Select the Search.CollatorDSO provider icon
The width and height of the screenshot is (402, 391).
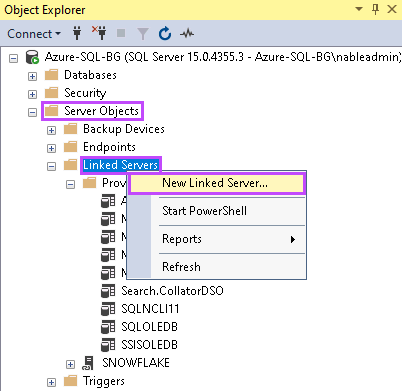click(108, 291)
